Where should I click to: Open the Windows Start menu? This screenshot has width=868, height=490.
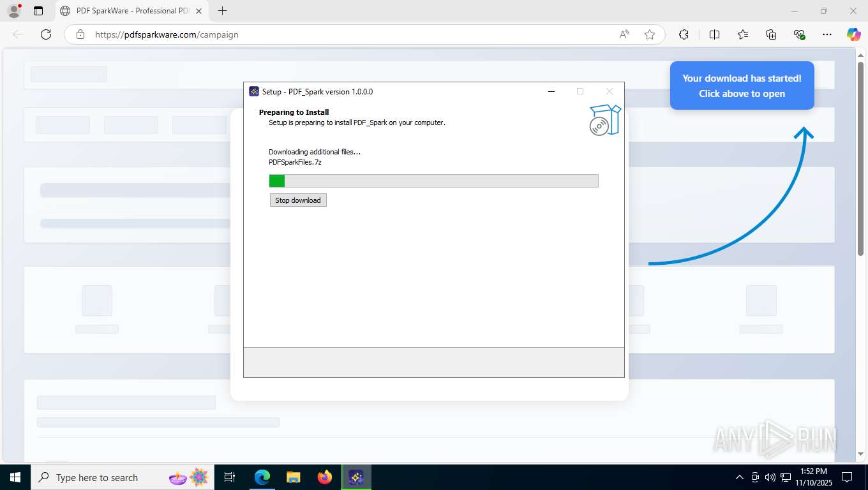[x=15, y=477]
